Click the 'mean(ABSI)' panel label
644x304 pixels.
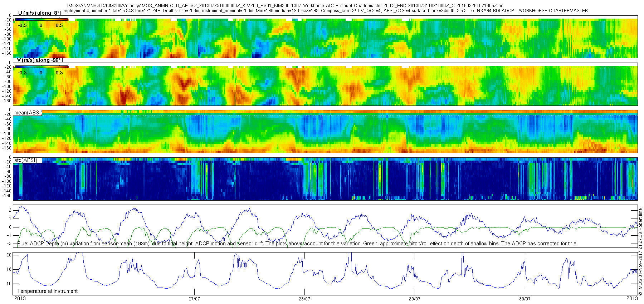coord(28,113)
